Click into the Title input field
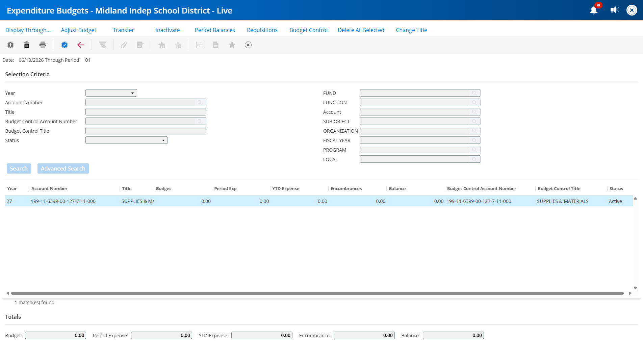 [146, 112]
